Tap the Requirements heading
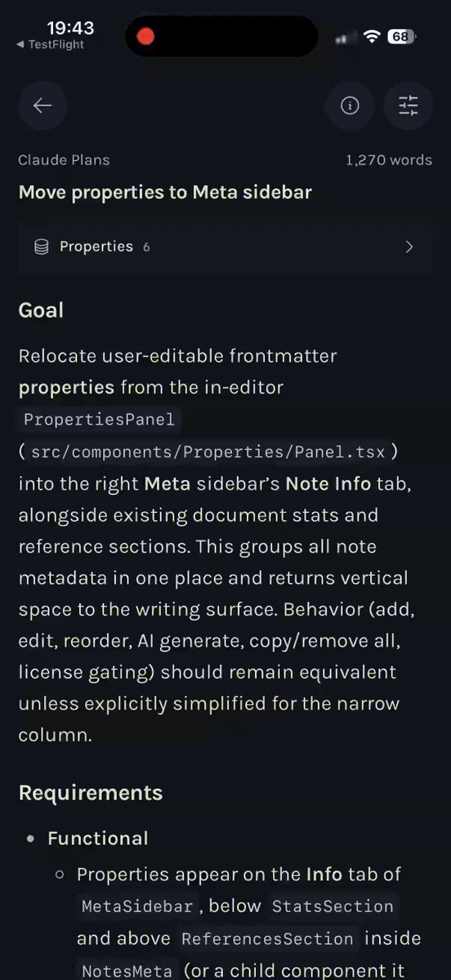451x980 pixels. pos(91,793)
